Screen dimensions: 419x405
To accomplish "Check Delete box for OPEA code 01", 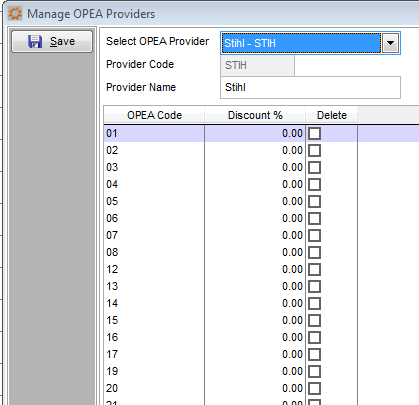I will [x=314, y=134].
